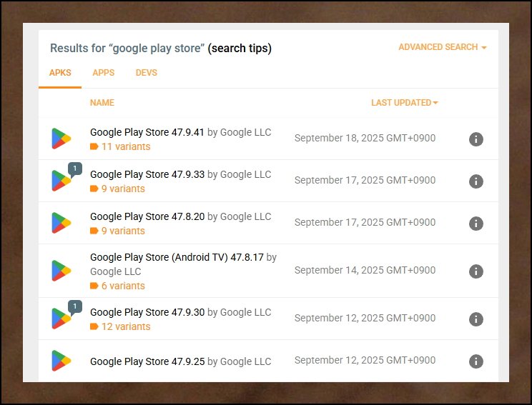Open info for Google Play Store 47.9.41
532x405 pixels.
[476, 139]
